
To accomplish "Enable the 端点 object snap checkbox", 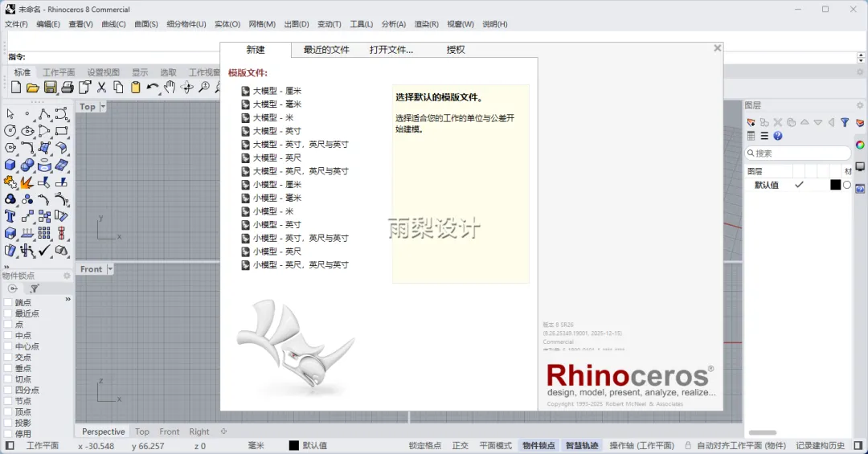I will (8, 302).
